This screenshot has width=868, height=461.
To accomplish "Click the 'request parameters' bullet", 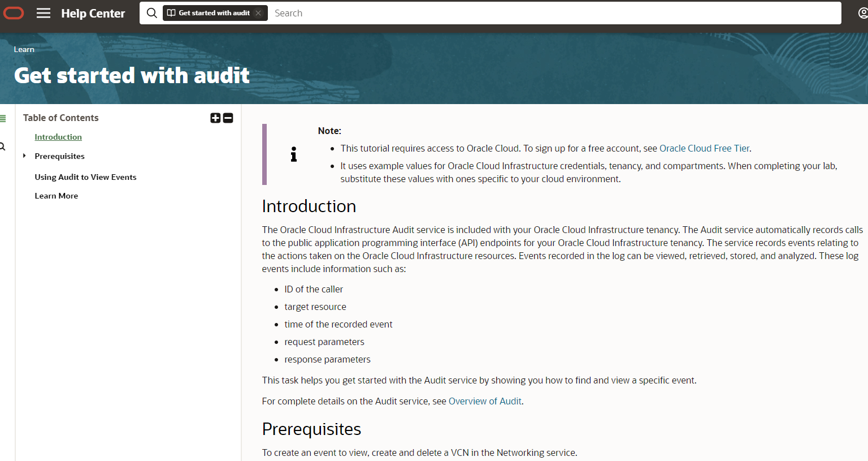I will (324, 342).
